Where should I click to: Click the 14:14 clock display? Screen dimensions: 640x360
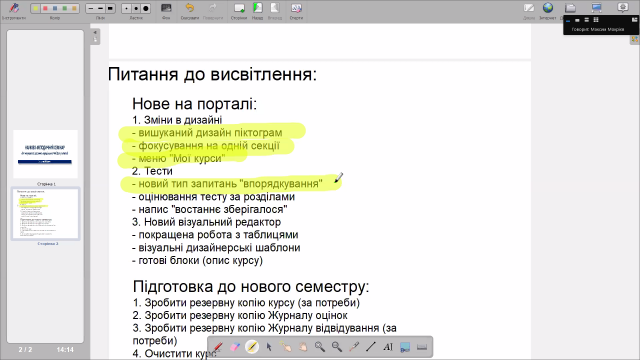coord(65,350)
